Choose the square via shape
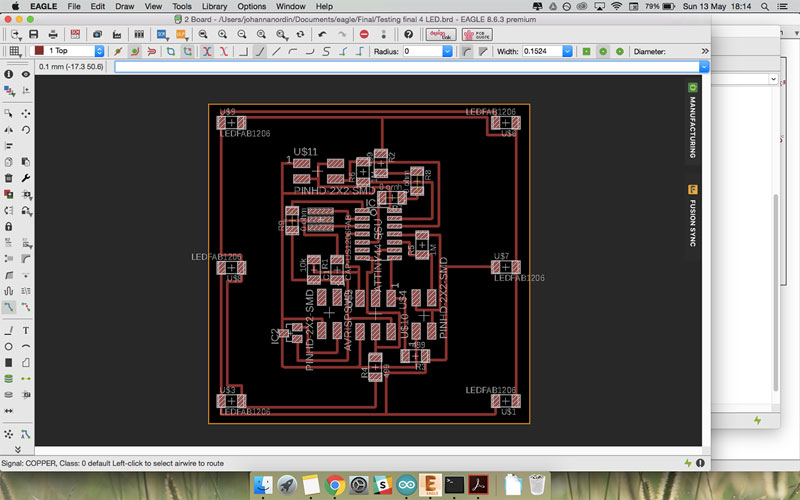This screenshot has width=800, height=500. coord(587,52)
